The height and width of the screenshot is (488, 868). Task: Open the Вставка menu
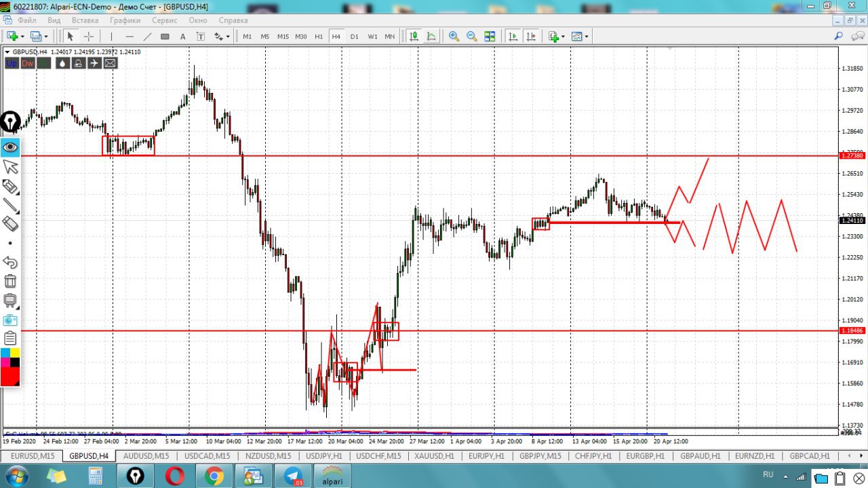[85, 20]
